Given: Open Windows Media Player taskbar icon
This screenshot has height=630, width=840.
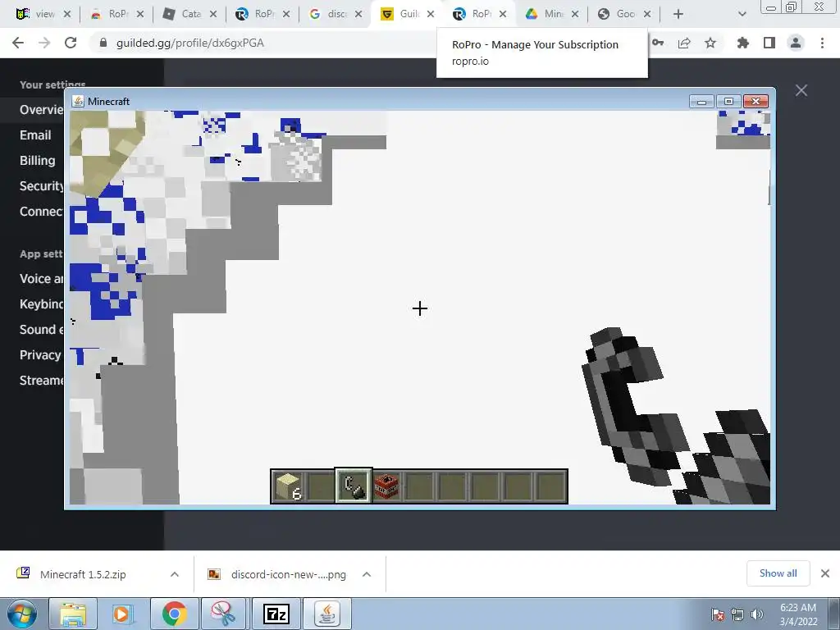Looking at the screenshot, I should click(123, 614).
